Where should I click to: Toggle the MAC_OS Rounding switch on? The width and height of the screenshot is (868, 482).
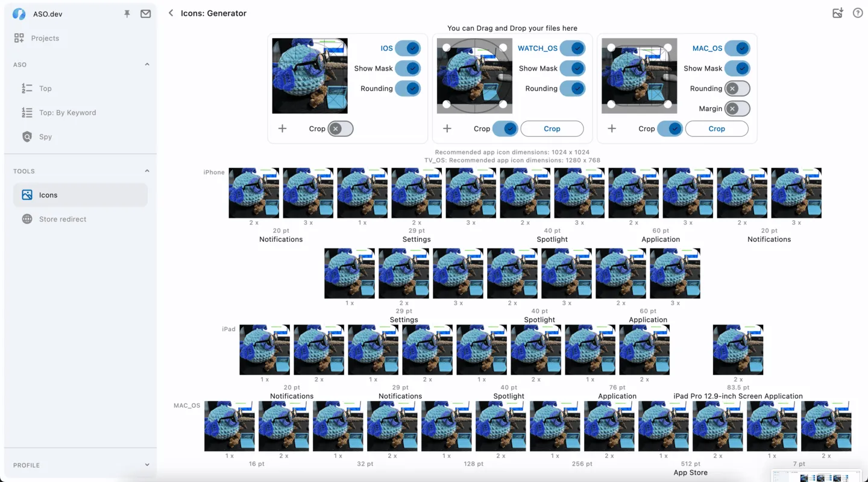[x=737, y=89]
